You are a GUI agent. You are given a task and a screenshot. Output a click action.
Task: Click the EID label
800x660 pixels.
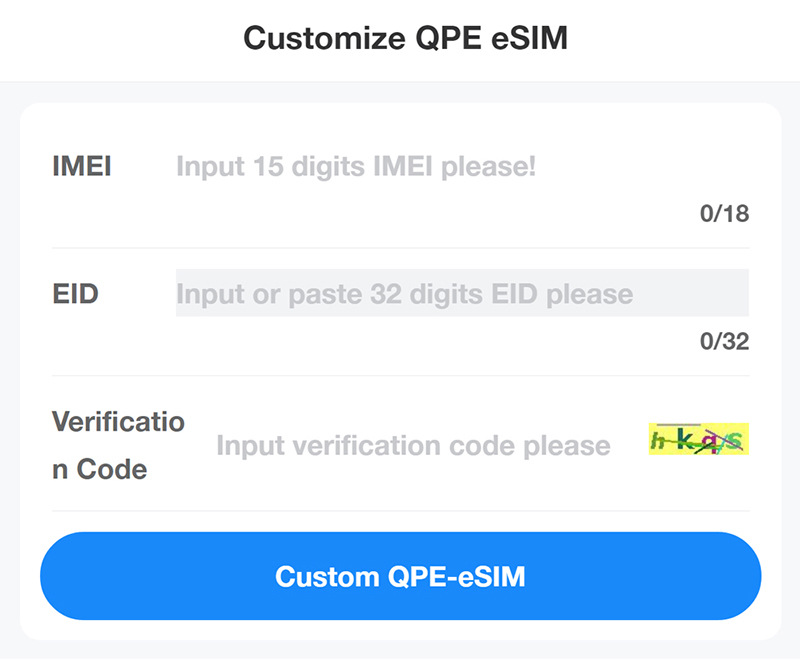tap(75, 294)
